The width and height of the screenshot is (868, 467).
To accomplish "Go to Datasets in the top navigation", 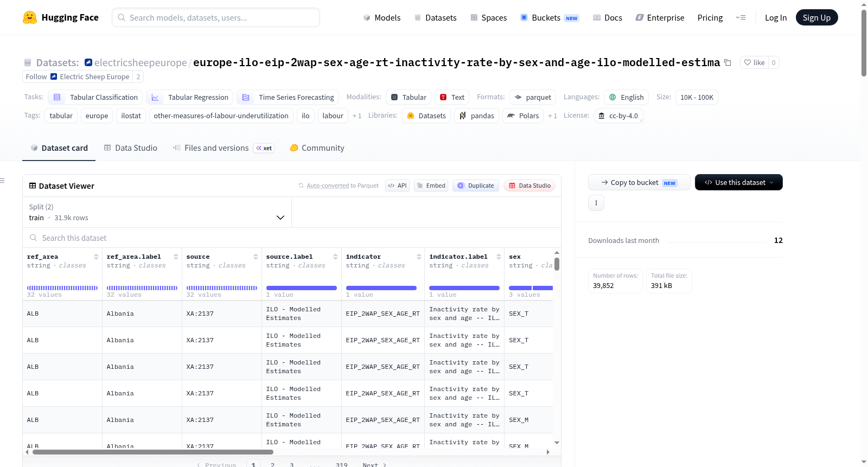I will coord(436,18).
